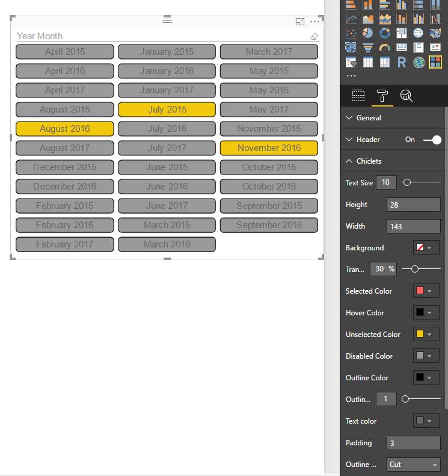Select the March 2017 chiclet

(x=269, y=52)
